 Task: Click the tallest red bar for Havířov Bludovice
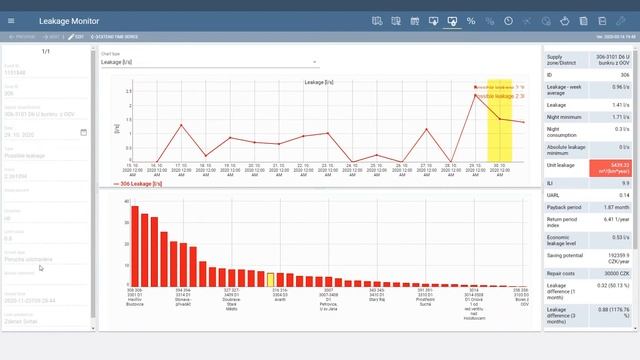pyautogui.click(x=135, y=246)
